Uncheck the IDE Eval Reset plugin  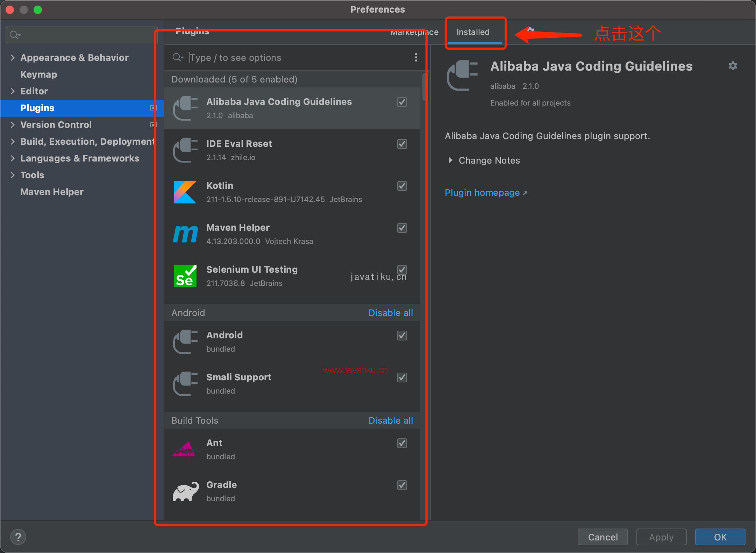point(402,144)
